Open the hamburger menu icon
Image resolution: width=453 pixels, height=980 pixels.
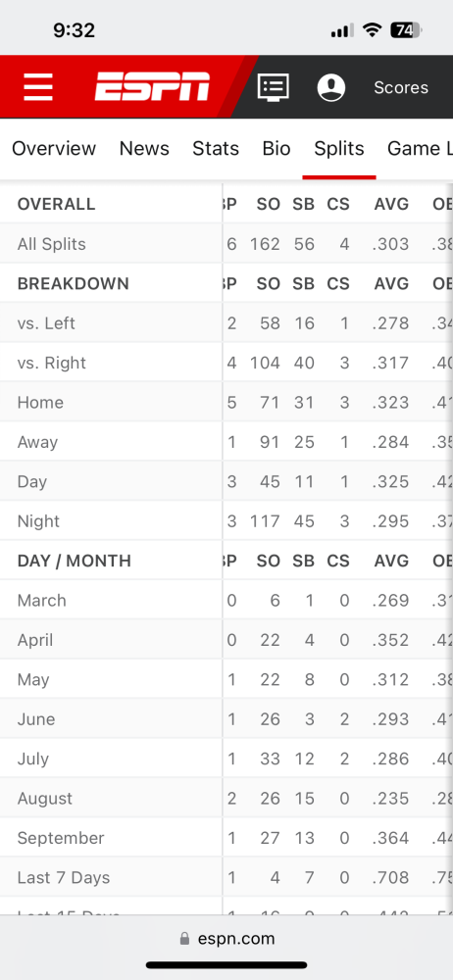point(38,87)
